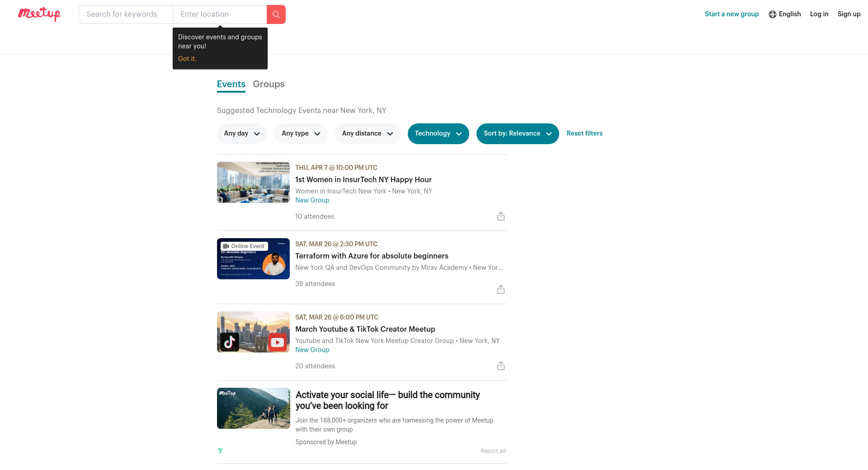
Task: Open the Any day filter dropdown
Action: [241, 134]
